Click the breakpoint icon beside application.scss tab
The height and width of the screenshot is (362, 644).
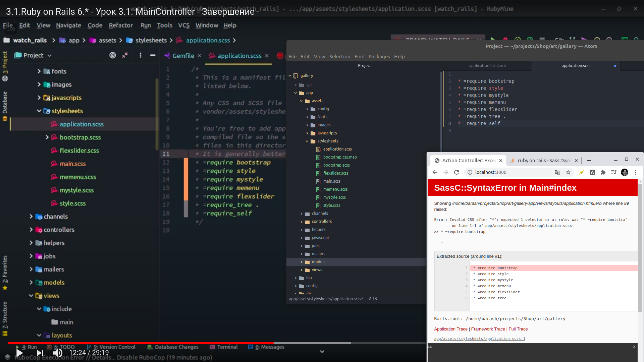280,56
